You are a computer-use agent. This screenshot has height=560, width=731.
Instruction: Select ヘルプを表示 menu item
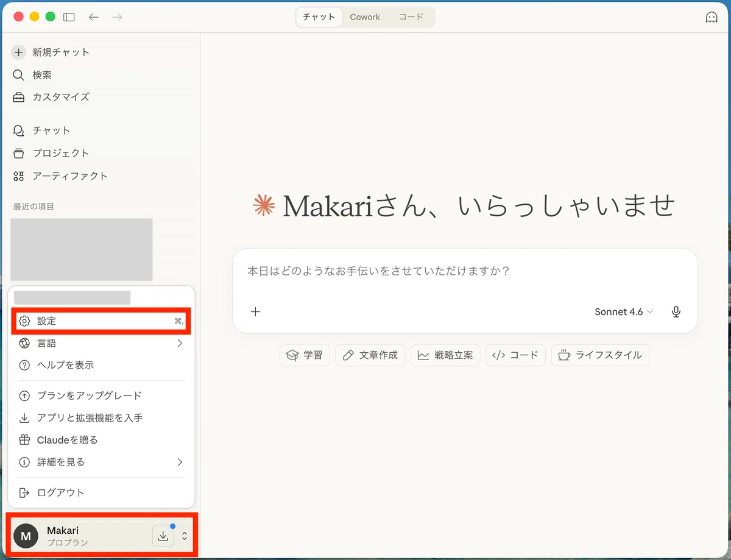[x=101, y=365]
